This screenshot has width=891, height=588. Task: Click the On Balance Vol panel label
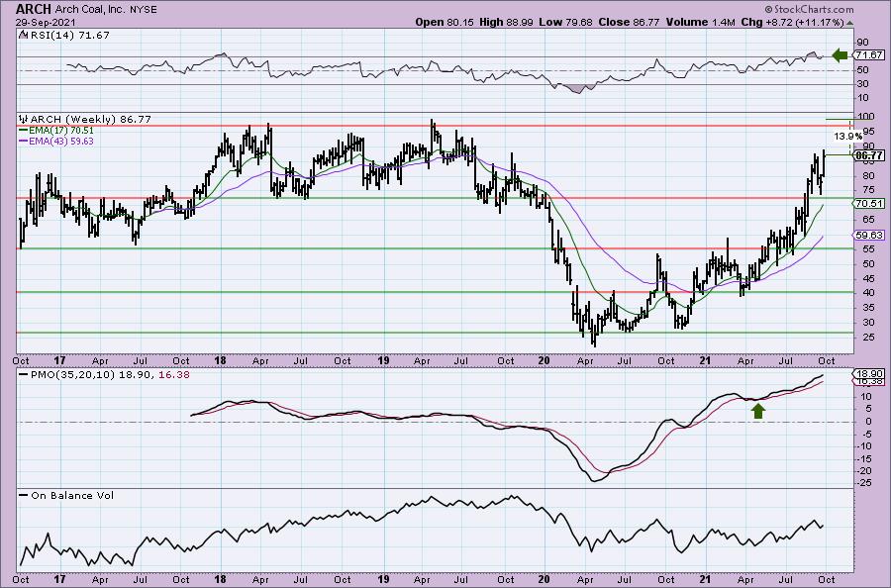[66, 495]
